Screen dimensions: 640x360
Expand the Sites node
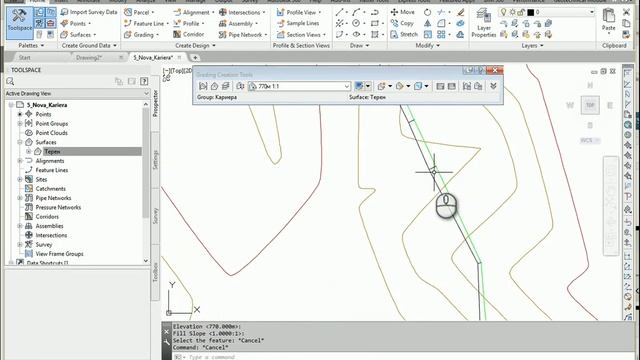coord(20,180)
